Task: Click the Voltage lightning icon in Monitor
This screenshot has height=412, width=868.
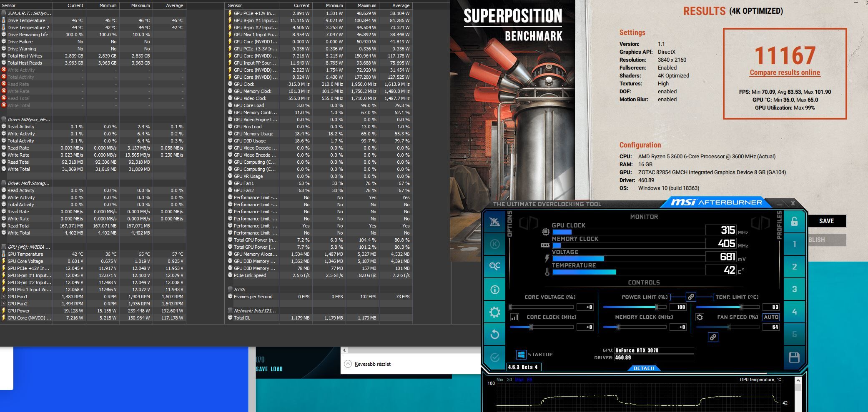Action: pos(547,258)
